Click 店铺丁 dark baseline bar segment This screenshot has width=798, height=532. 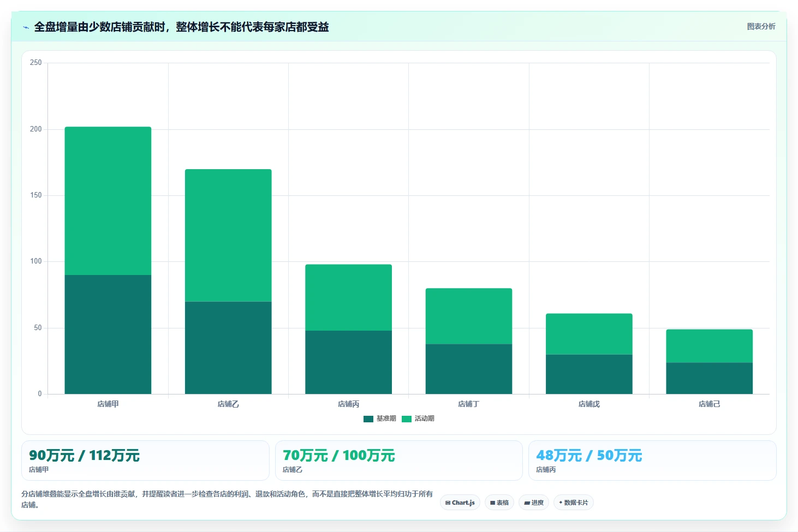pos(469,369)
